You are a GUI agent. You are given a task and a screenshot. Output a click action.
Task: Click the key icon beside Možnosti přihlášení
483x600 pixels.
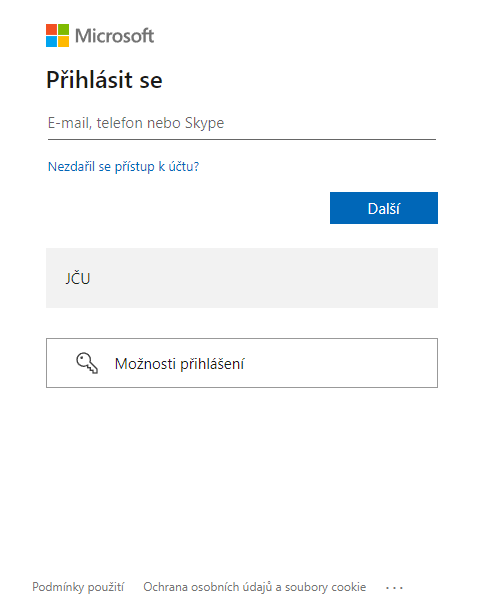(x=87, y=363)
